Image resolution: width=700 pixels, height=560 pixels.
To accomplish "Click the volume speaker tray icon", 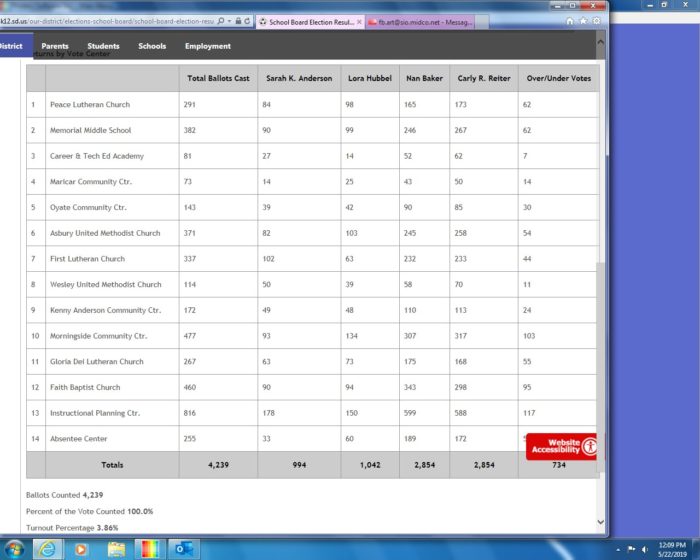I will pyautogui.click(x=645, y=549).
